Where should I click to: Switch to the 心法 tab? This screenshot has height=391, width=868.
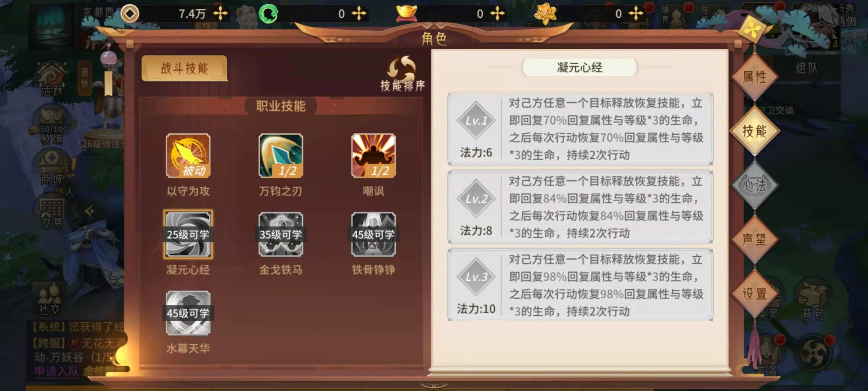pyautogui.click(x=754, y=185)
